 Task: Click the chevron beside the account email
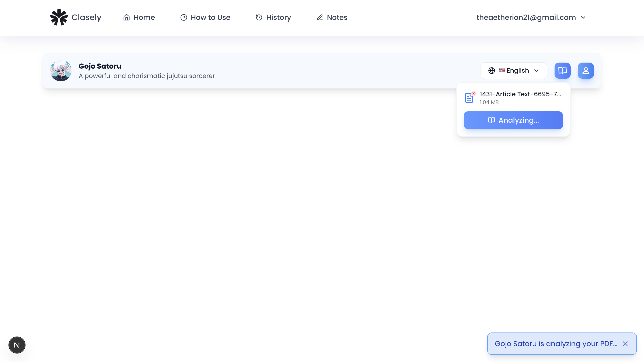(583, 17)
